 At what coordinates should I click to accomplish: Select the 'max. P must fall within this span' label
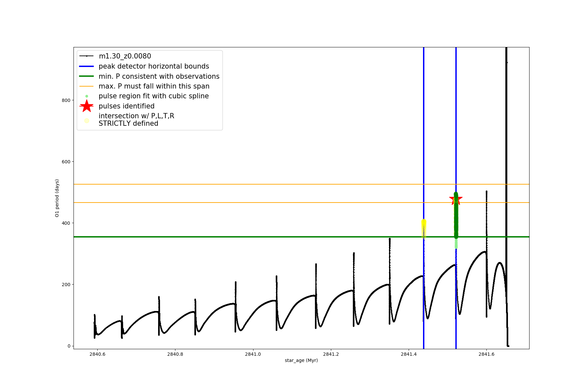(154, 86)
